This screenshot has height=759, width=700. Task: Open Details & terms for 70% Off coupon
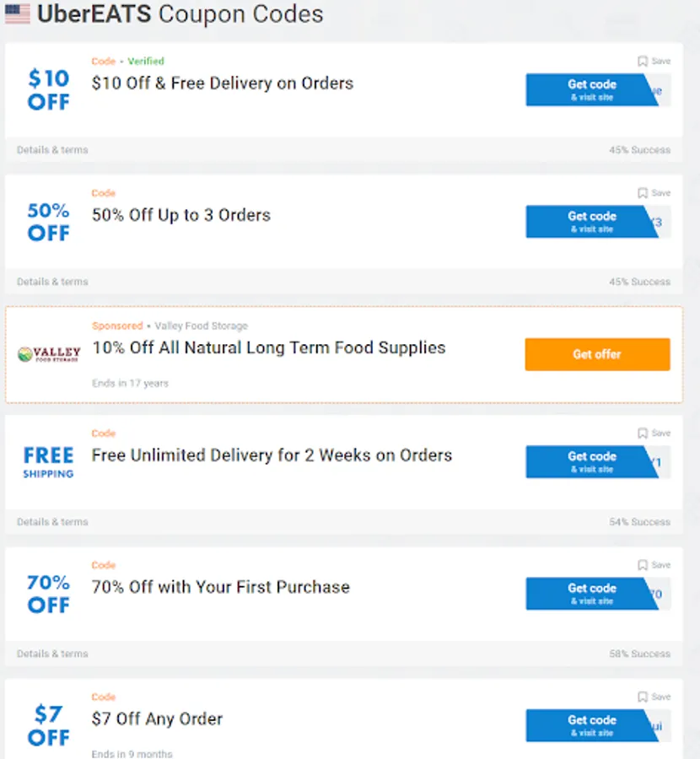point(52,654)
